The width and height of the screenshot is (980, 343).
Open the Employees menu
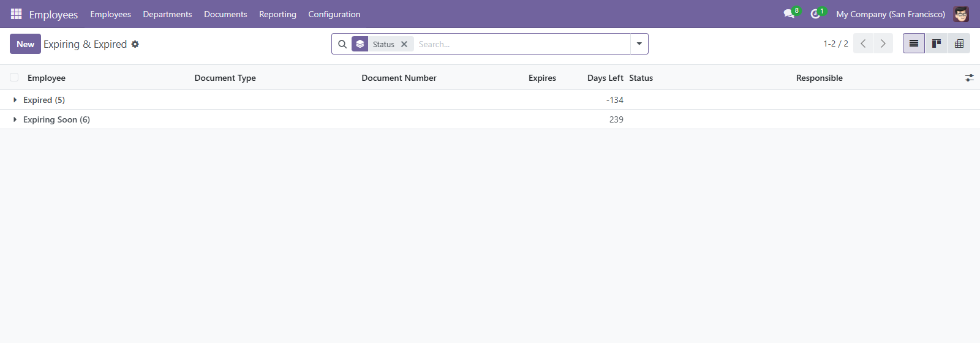pos(110,14)
